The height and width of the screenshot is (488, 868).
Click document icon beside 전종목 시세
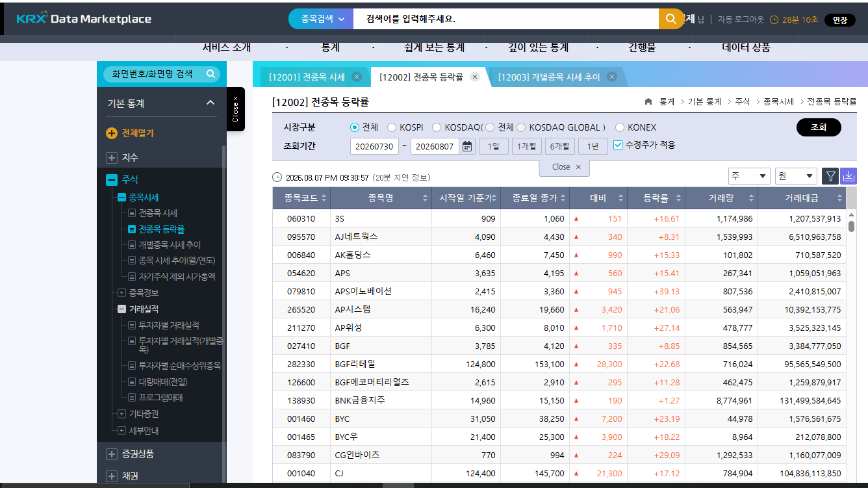click(132, 213)
